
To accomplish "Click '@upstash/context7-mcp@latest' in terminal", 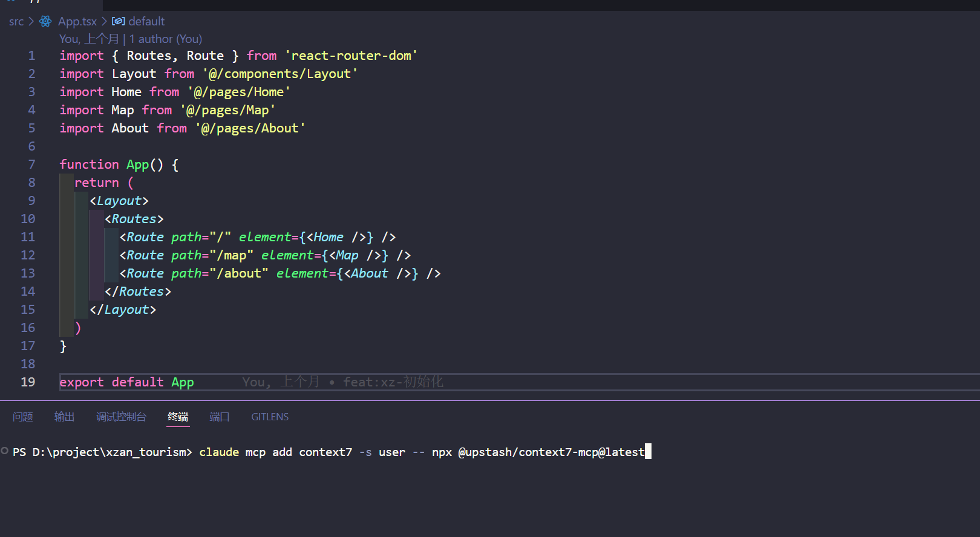I will (551, 452).
